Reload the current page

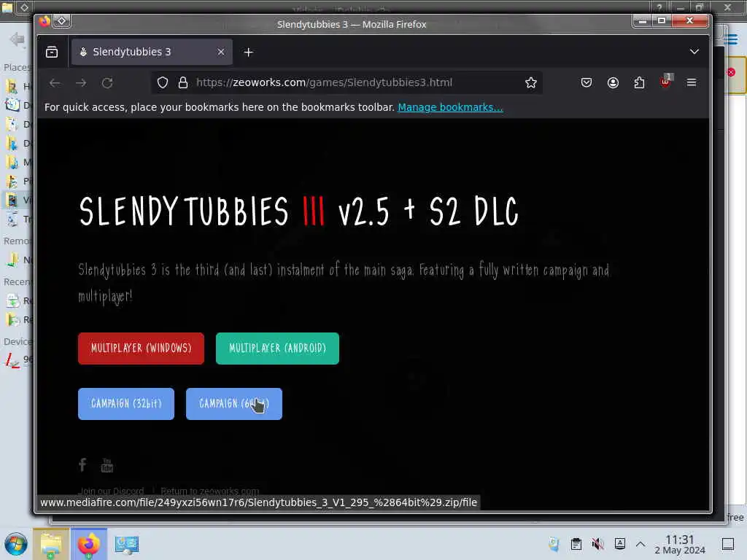tap(107, 82)
